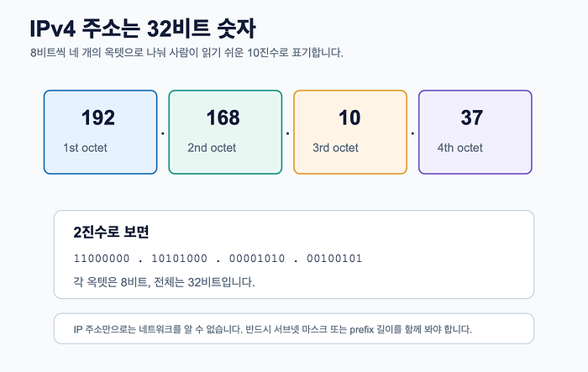Click binary value 00100101
The width and height of the screenshot is (588, 372).
[334, 259]
